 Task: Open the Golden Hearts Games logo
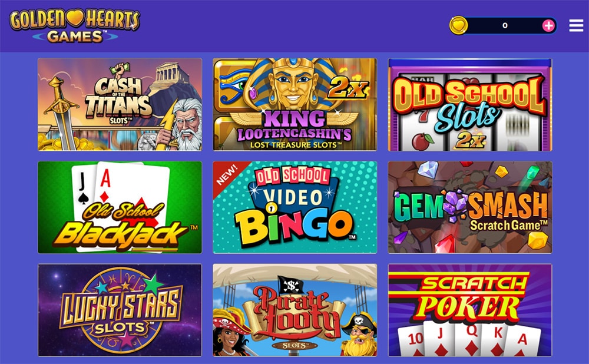75,25
